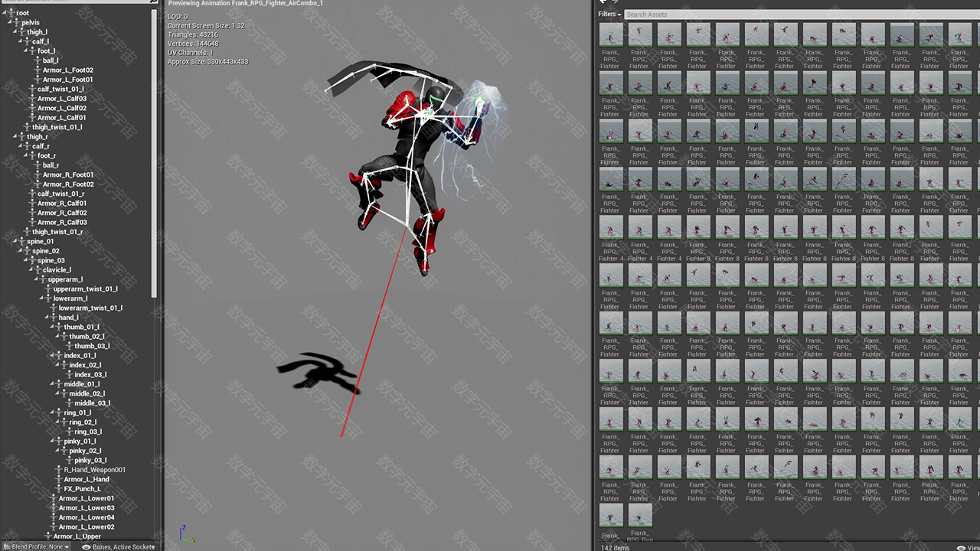Click the bone icon beside ball_r
The image size is (980, 551).
click(38, 165)
